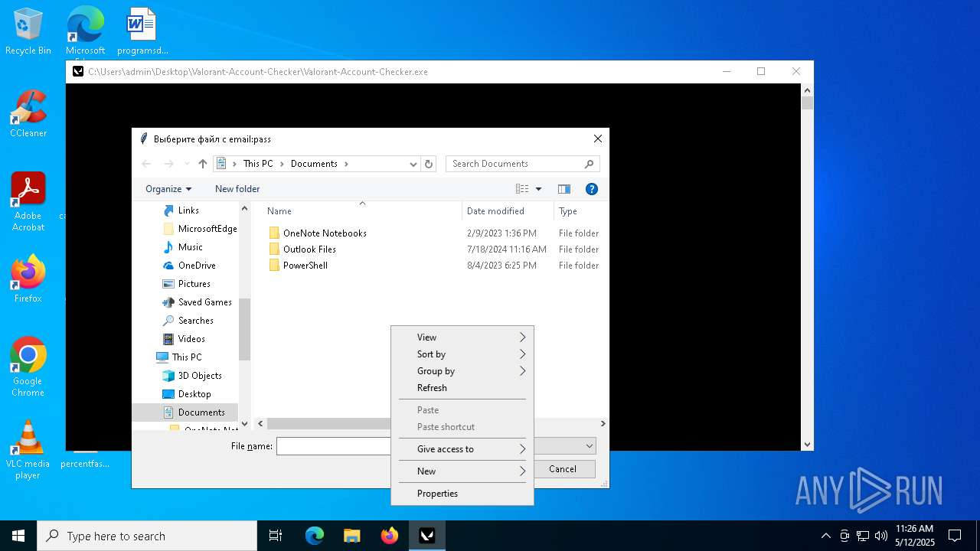The width and height of the screenshot is (980, 551).
Task: Sort by Date modified column header
Action: [x=508, y=211]
